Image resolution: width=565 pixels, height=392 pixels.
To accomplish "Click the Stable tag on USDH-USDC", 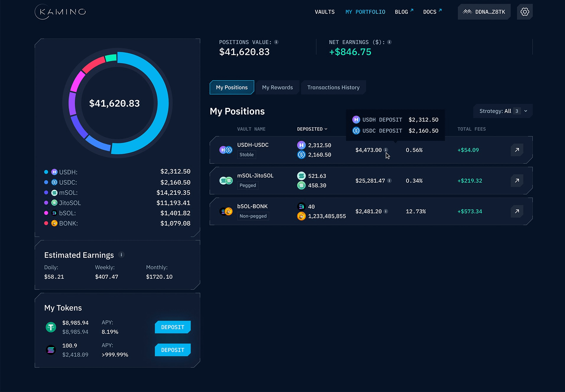I will pos(247,154).
